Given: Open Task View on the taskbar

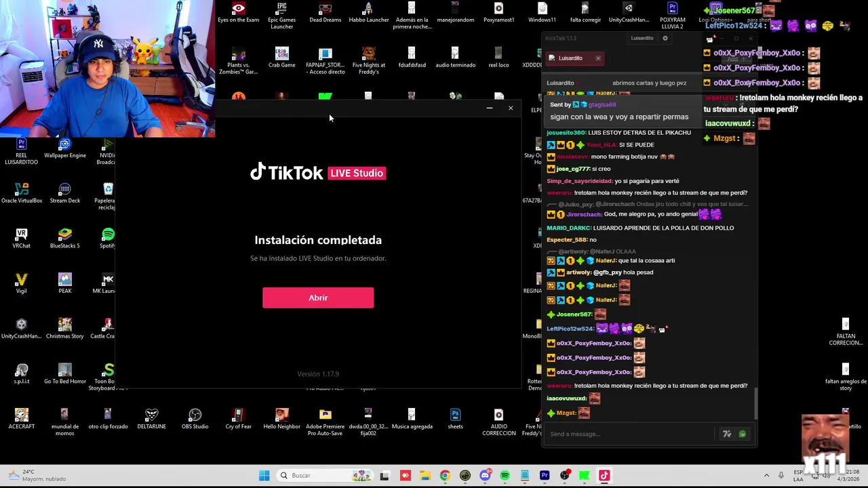Looking at the screenshot, I should (384, 476).
